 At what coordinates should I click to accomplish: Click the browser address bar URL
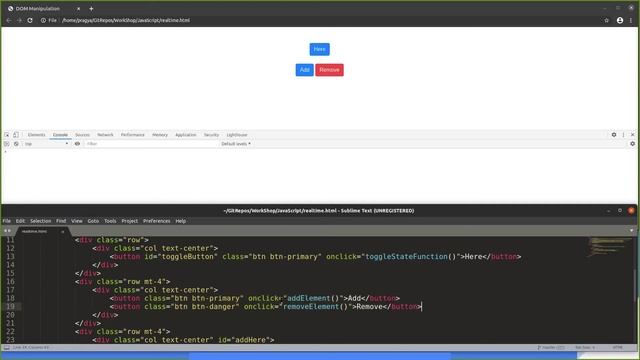click(126, 20)
